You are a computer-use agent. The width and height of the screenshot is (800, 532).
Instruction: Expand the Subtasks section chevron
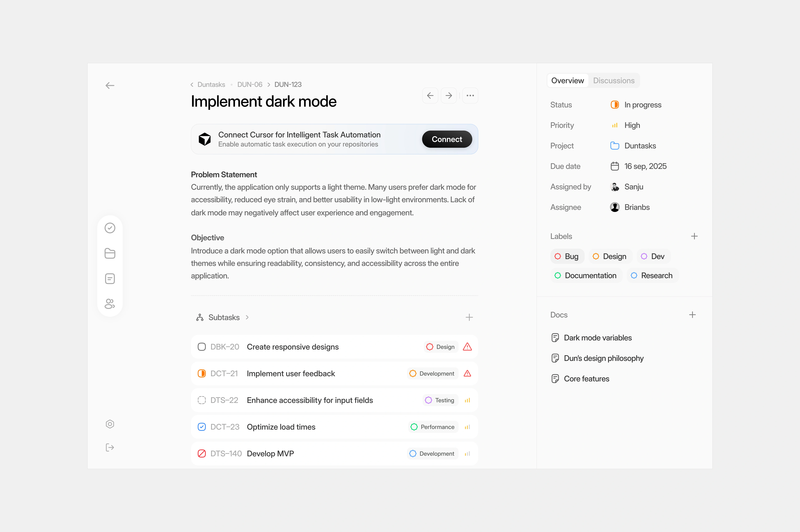247,317
